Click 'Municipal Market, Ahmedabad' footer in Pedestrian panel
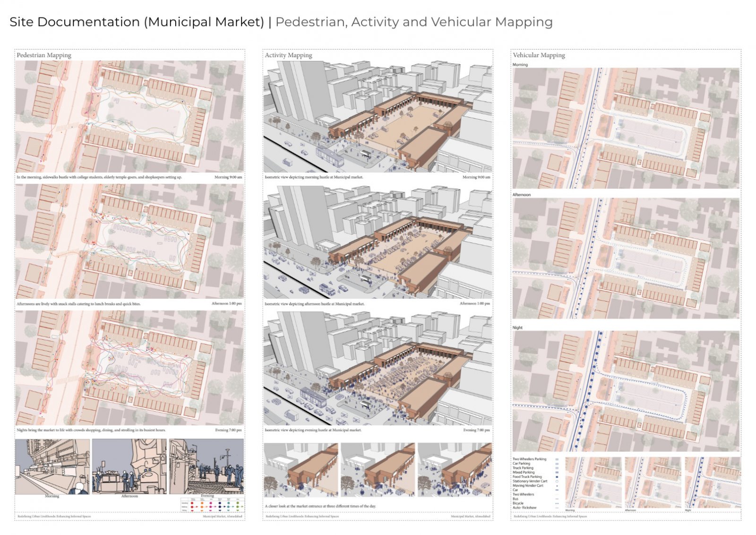The height and width of the screenshot is (535, 756). tap(223, 517)
